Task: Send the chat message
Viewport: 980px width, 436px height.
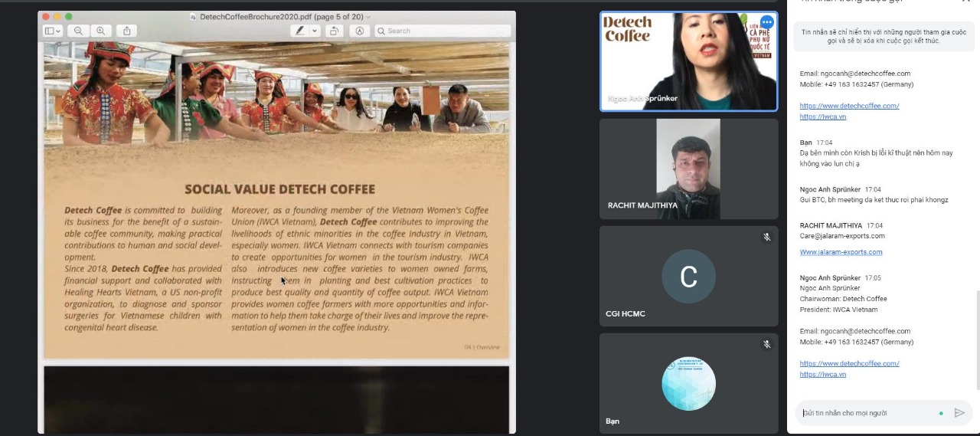Action: pos(959,413)
